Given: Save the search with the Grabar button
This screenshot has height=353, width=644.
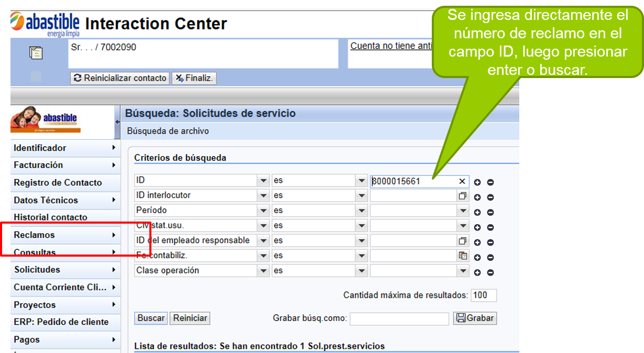Looking at the screenshot, I should pyautogui.click(x=475, y=318).
